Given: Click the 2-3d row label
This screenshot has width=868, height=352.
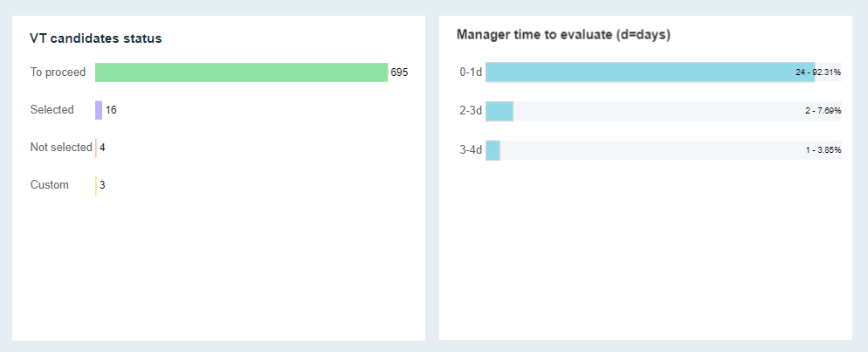Looking at the screenshot, I should pos(471,112).
